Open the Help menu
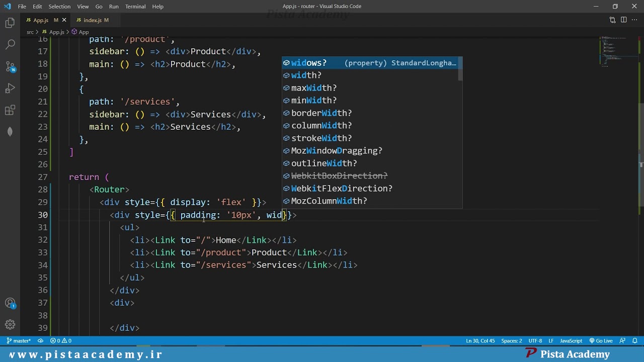Screen dimensions: 644x362 click(158, 7)
